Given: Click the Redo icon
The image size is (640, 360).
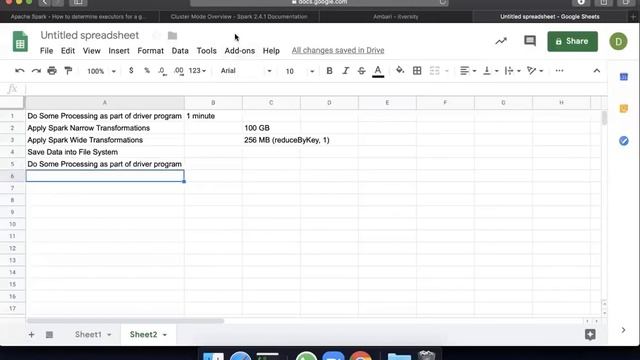Looking at the screenshot, I should (36, 71).
